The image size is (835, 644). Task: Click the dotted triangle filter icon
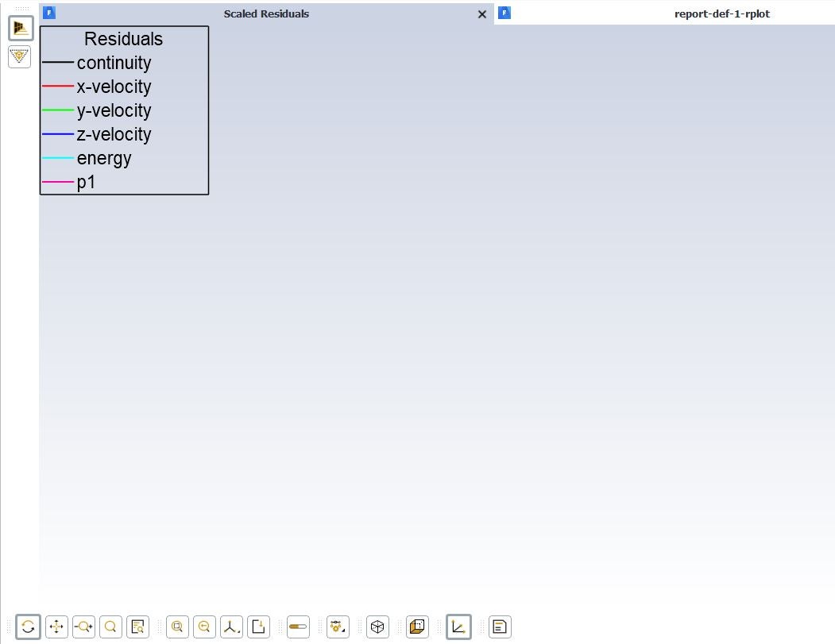pyautogui.click(x=20, y=56)
